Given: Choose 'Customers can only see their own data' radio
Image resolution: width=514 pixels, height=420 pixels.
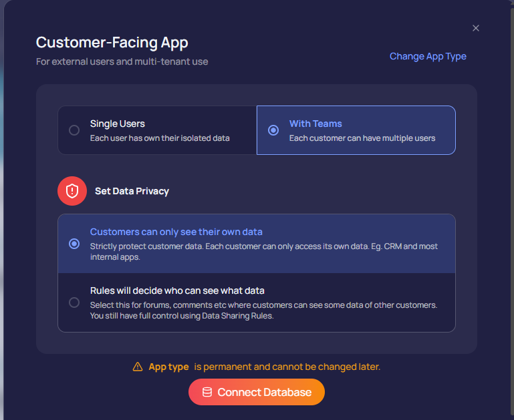Looking at the screenshot, I should click(74, 244).
